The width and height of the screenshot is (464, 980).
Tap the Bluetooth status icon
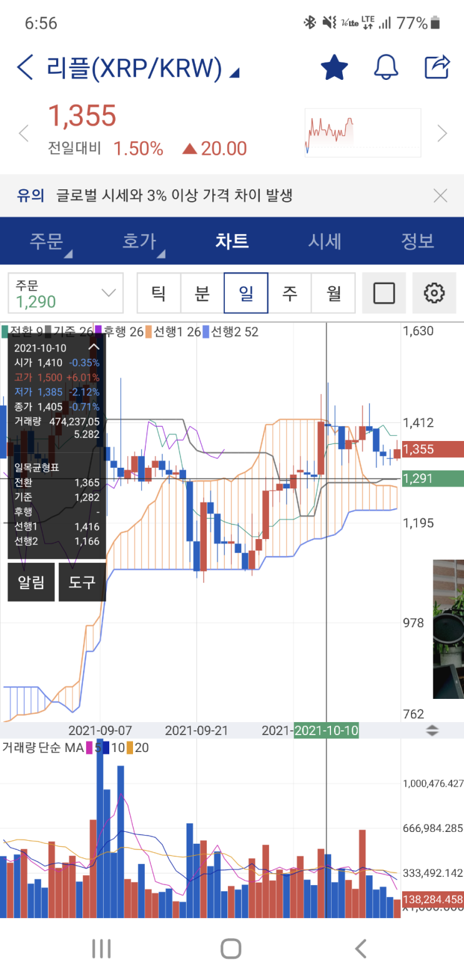click(x=310, y=23)
